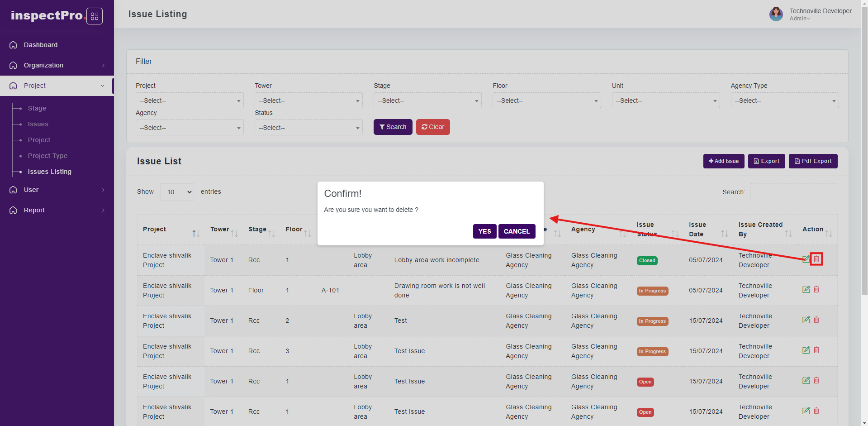This screenshot has width=868, height=426.
Task: Click the user avatar in top right
Action: click(776, 14)
